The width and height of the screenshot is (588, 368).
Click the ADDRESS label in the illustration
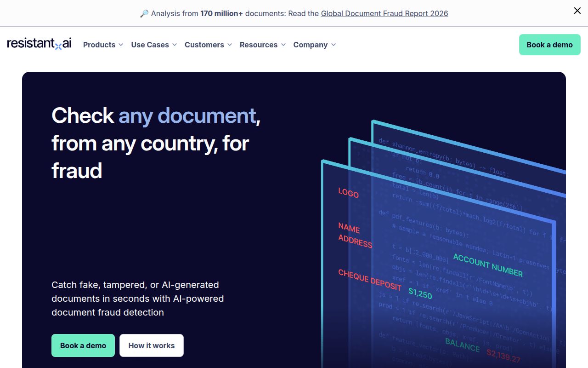(x=355, y=241)
